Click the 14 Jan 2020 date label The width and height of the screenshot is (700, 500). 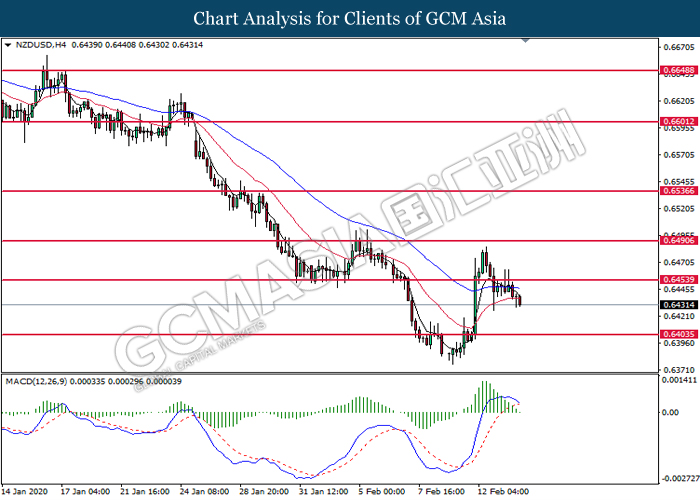tap(25, 492)
